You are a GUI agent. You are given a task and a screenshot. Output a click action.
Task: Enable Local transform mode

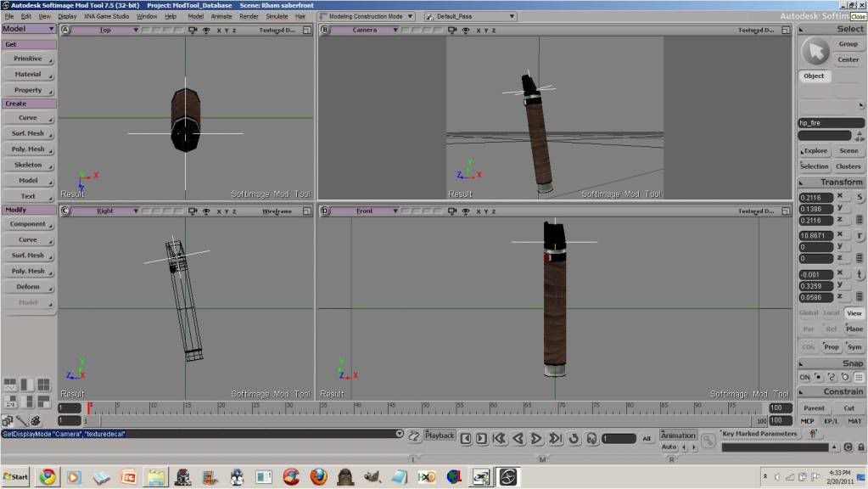pyautogui.click(x=831, y=313)
